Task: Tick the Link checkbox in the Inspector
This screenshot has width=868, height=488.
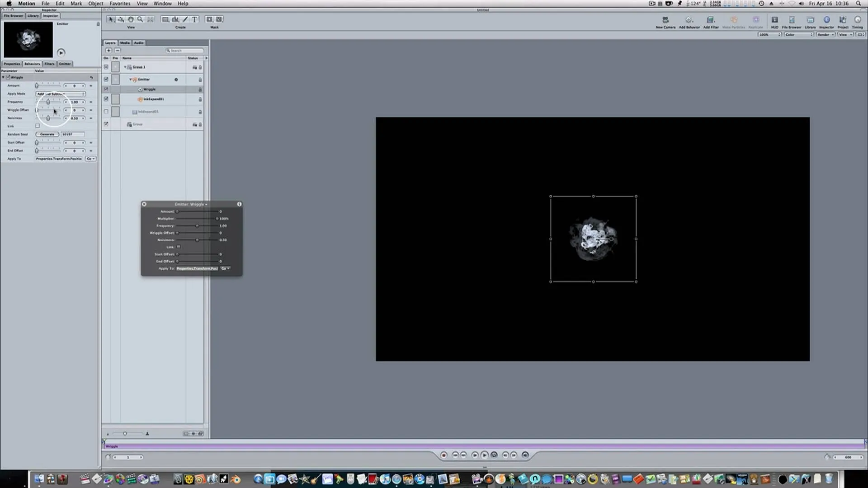Action: [38, 126]
